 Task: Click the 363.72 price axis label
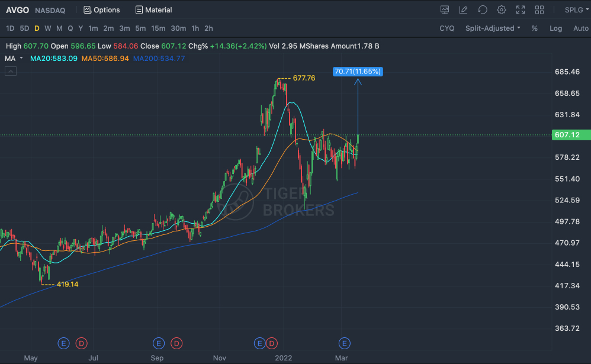[x=567, y=328]
